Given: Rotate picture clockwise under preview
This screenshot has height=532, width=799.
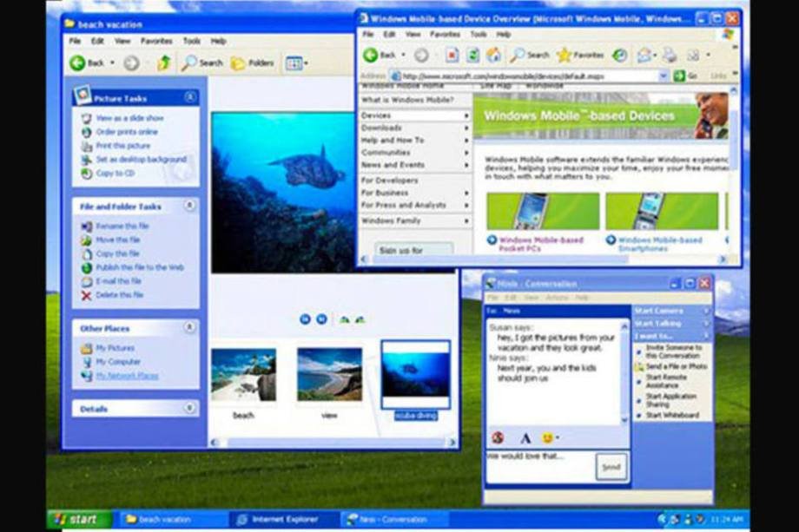Looking at the screenshot, I should tap(345, 319).
